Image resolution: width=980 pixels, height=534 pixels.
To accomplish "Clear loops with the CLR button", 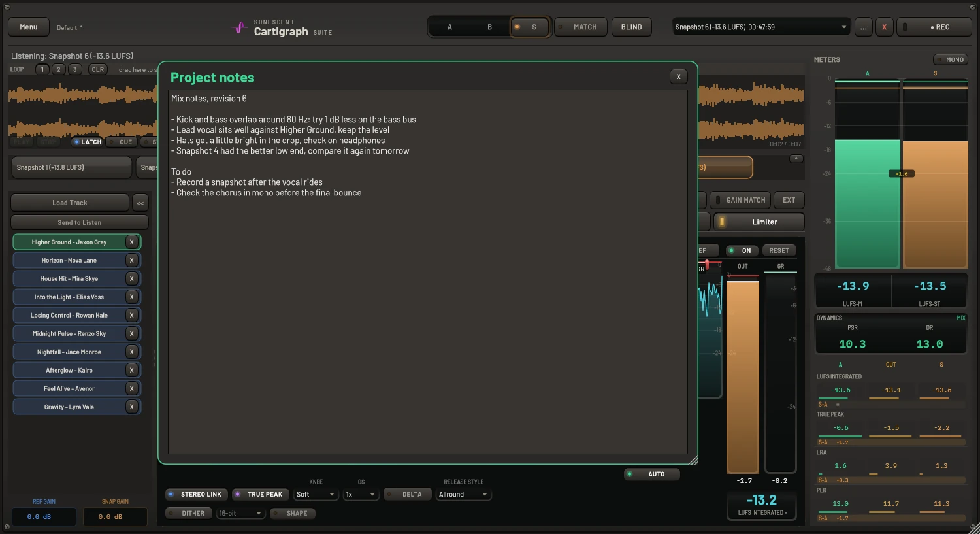I will (x=97, y=69).
